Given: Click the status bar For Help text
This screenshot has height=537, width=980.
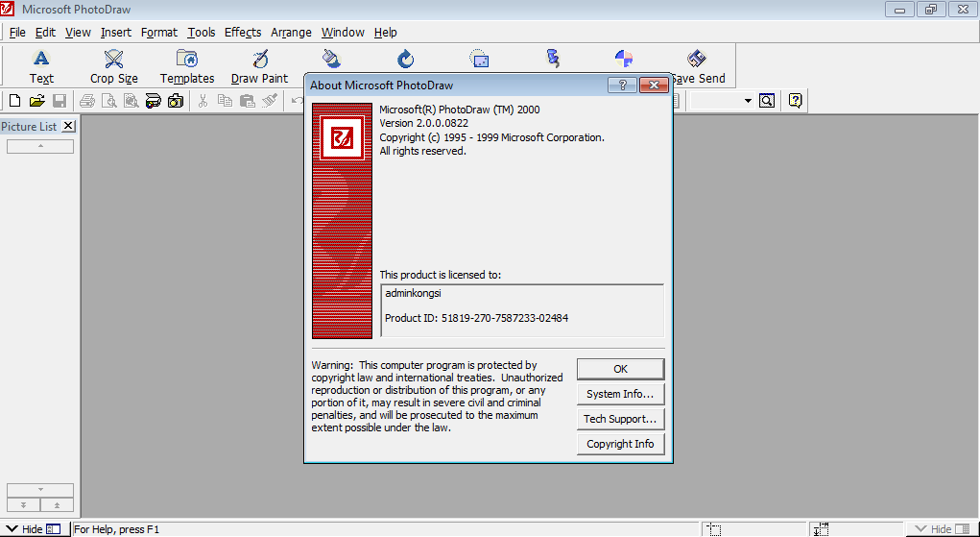Looking at the screenshot, I should (x=116, y=529).
